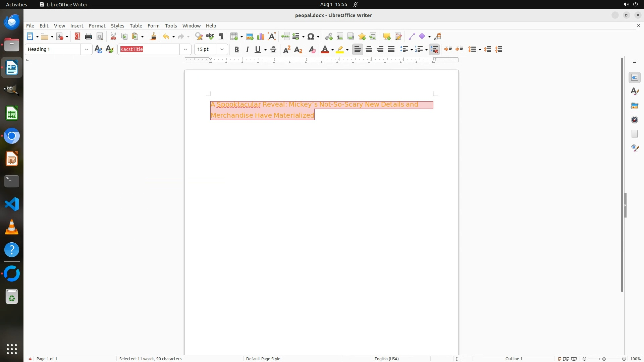The width and height of the screenshot is (644, 362).
Task: Open the sidebar Navigator panel
Action: coord(634,120)
